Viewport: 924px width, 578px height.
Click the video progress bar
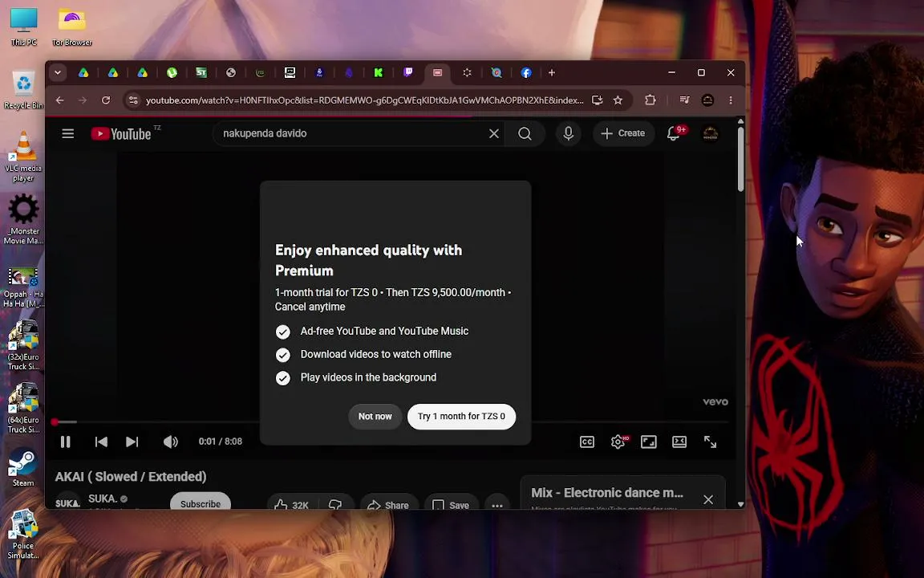click(x=391, y=421)
